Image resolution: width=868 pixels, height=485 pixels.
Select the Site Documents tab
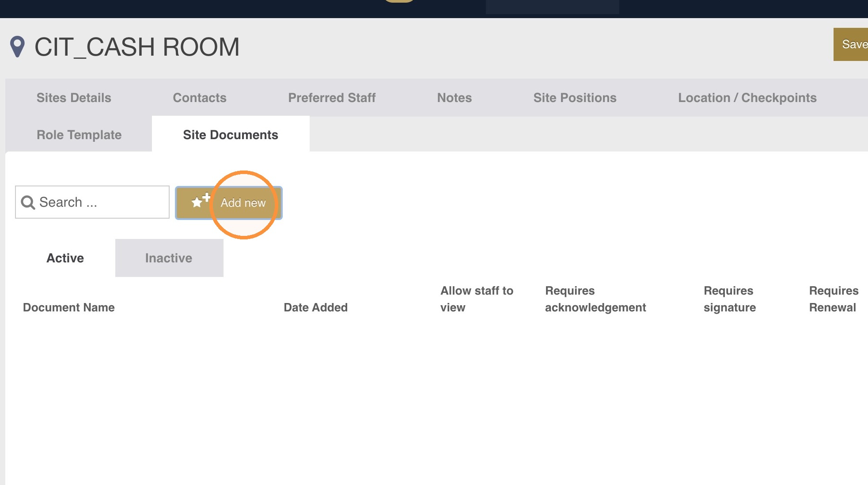click(231, 135)
